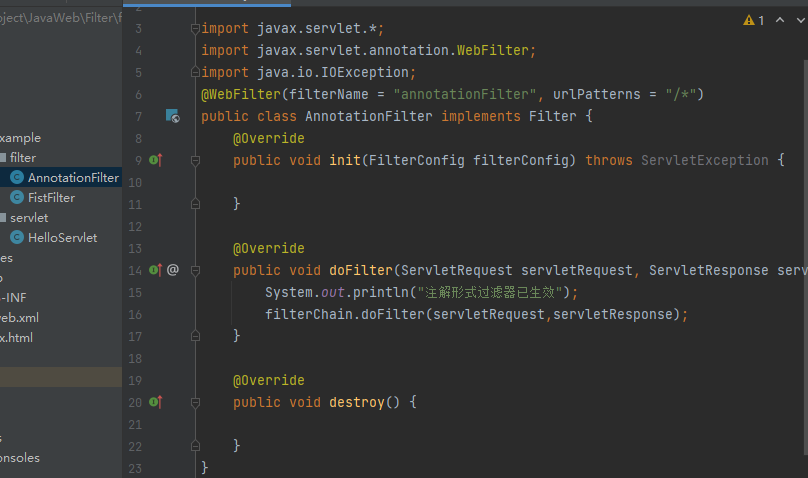The image size is (808, 478).
Task: Click the class gutter icon on line 7
Action: point(172,117)
